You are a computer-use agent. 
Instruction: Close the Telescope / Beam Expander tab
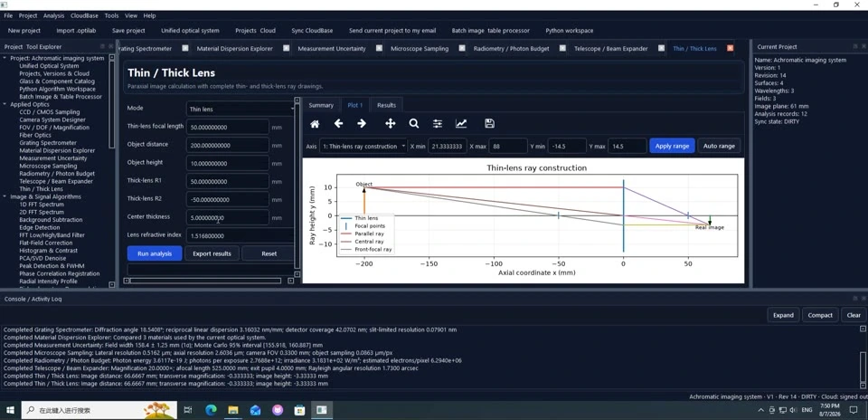(661, 48)
